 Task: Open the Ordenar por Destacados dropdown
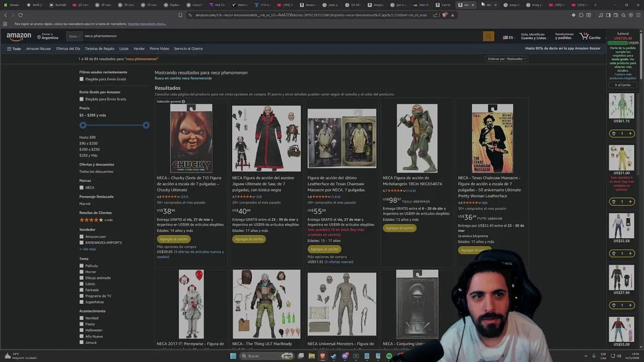pos(507,59)
